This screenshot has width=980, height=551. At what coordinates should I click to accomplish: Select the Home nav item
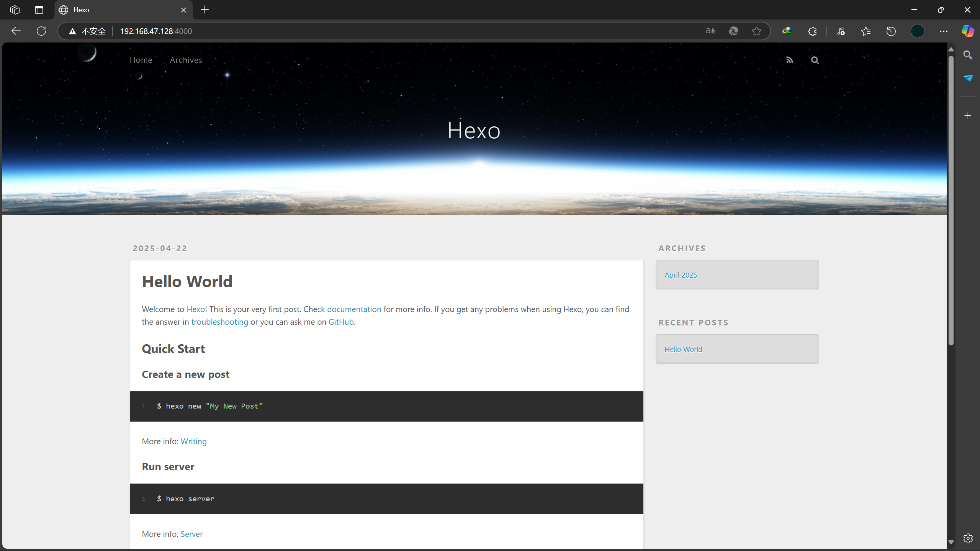point(141,60)
